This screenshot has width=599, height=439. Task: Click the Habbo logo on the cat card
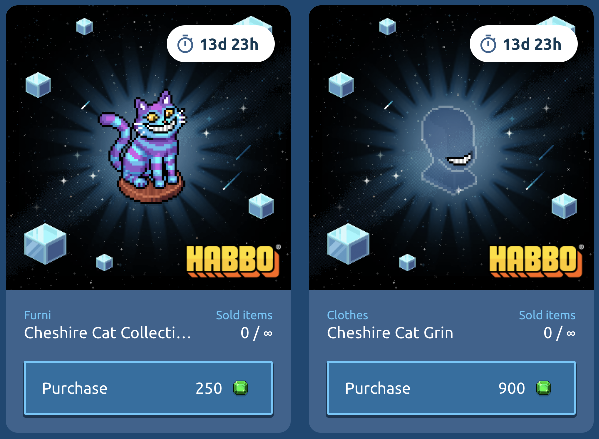(233, 261)
